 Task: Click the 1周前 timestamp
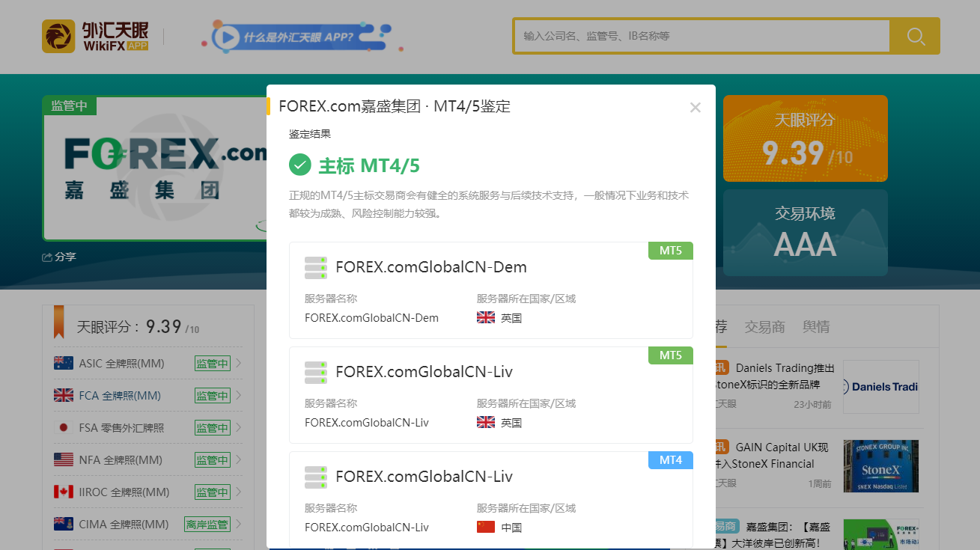[819, 483]
